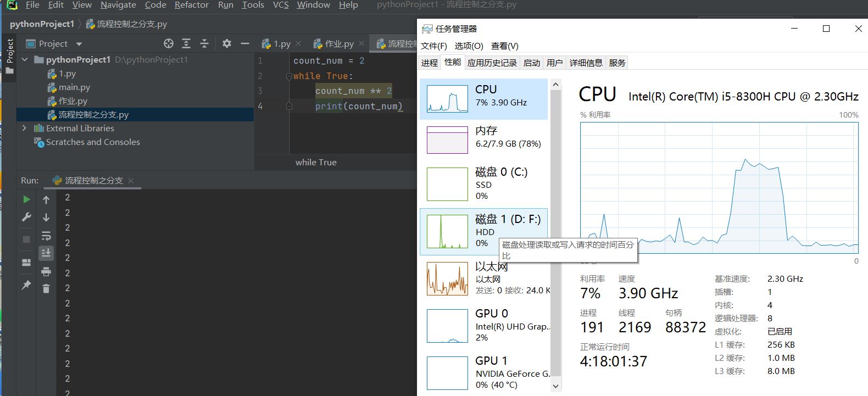Click the locate current file crosshair icon
The image size is (868, 396).
(x=169, y=43)
